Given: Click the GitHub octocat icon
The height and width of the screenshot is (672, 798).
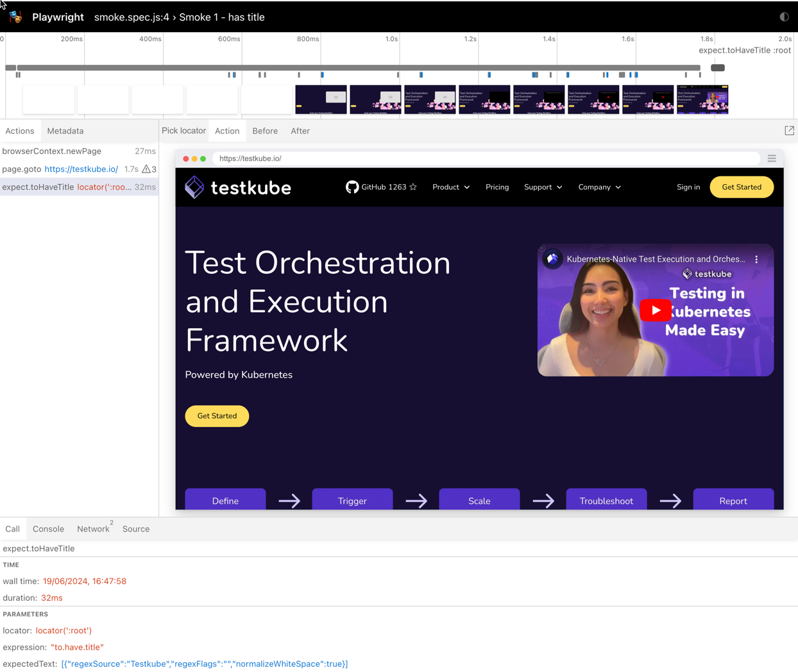Looking at the screenshot, I should [352, 187].
